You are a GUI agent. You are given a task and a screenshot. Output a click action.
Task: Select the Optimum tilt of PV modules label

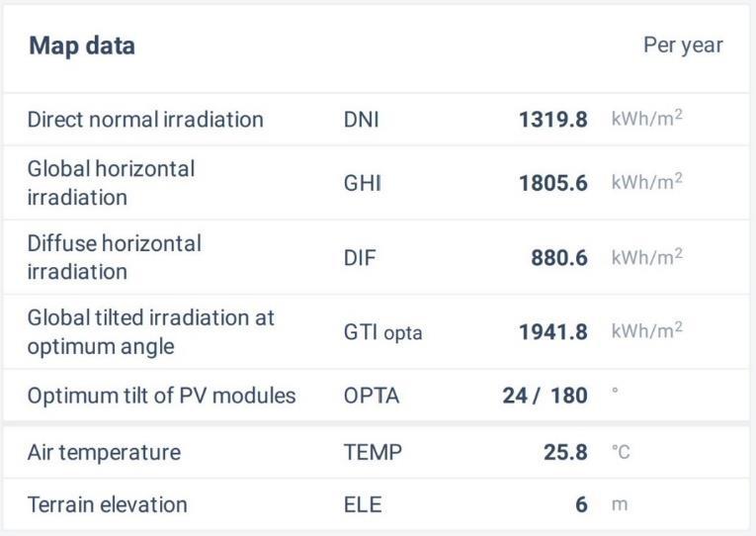[161, 396]
